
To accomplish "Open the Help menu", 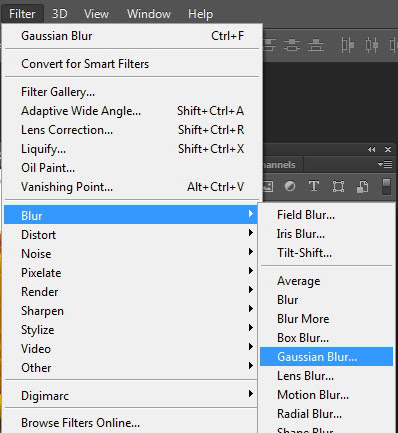I will click(x=200, y=14).
